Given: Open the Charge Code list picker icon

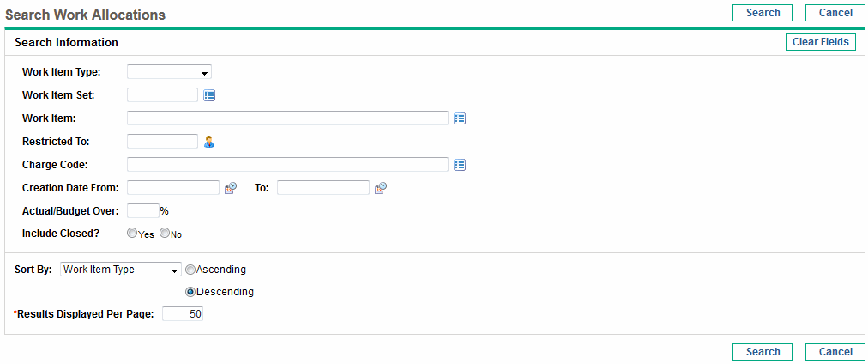Looking at the screenshot, I should 460,165.
